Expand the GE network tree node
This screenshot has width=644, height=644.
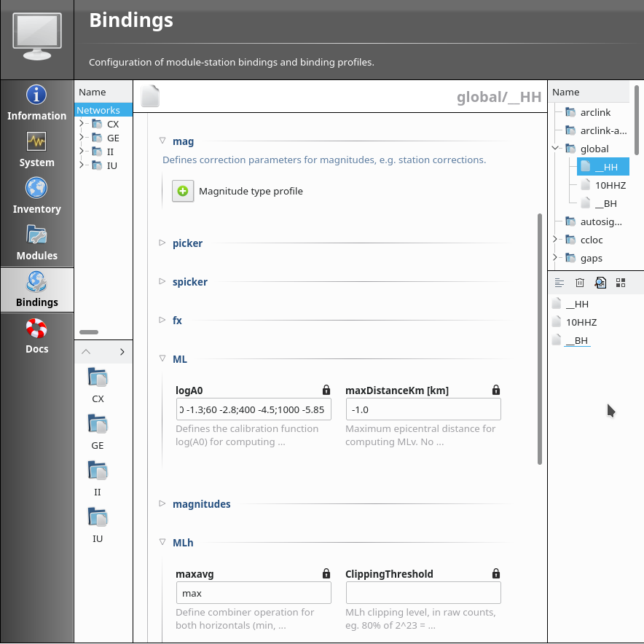pyautogui.click(x=82, y=137)
